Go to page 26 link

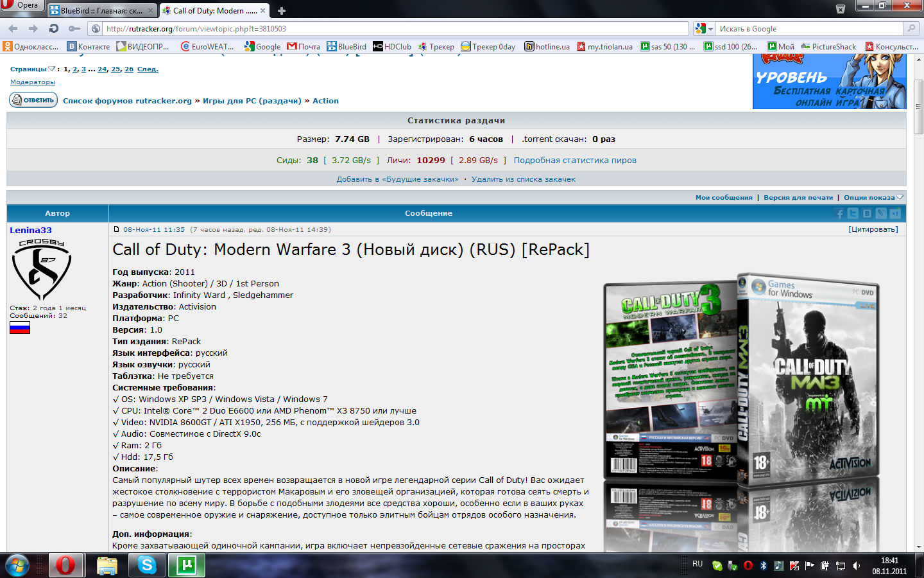tap(129, 69)
